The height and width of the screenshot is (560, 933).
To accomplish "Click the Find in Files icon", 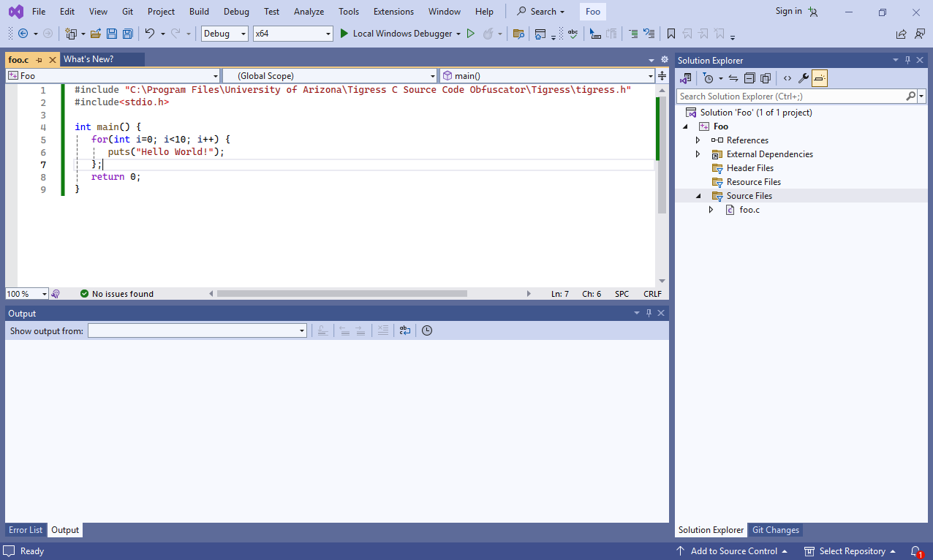I will [518, 34].
